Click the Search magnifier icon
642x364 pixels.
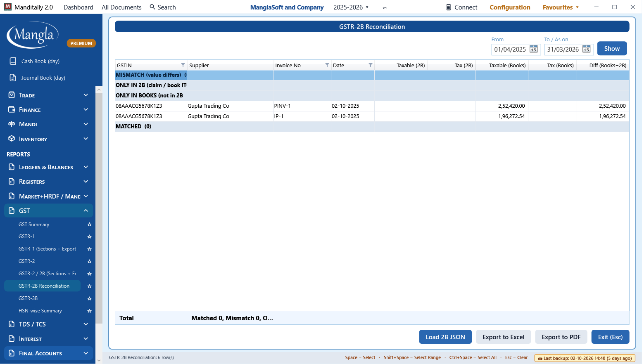coord(152,7)
